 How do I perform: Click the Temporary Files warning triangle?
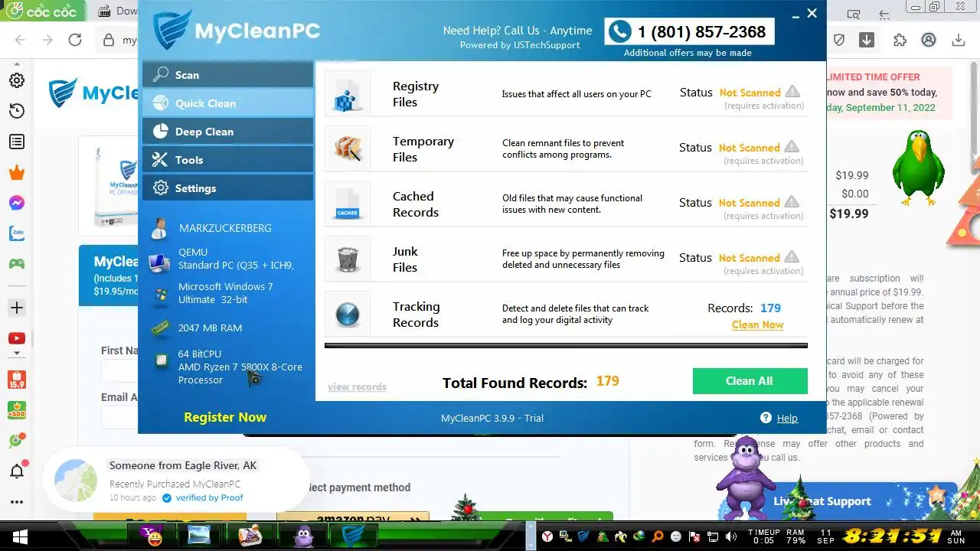click(792, 147)
